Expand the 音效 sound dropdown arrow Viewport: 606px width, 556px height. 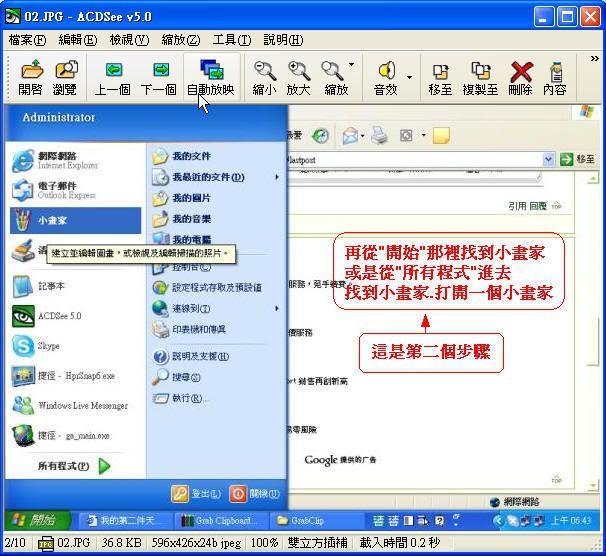pyautogui.click(x=409, y=77)
